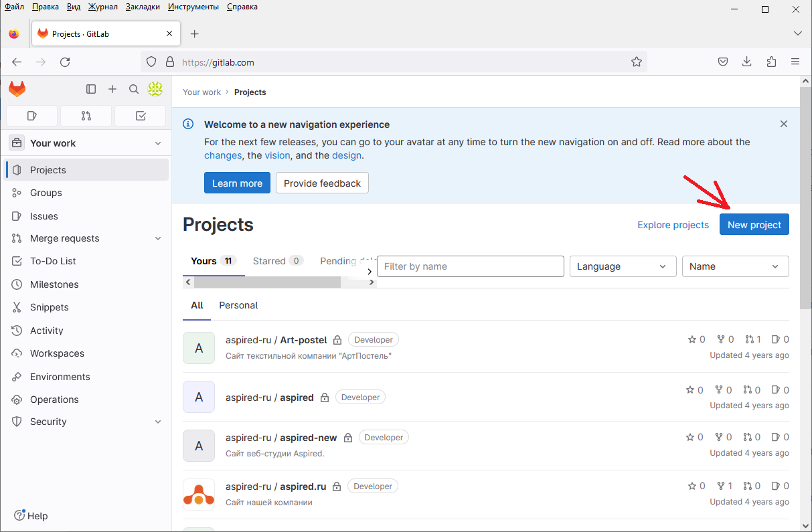Open a new browser tab

[195, 34]
